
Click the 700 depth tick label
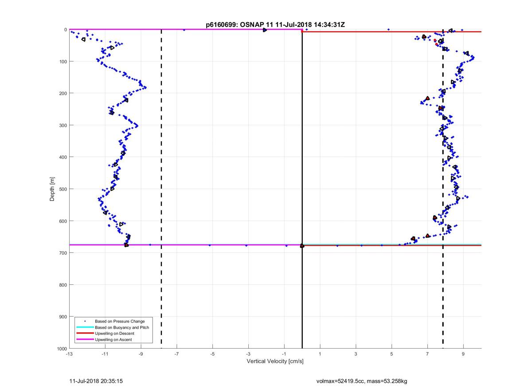tap(63, 253)
